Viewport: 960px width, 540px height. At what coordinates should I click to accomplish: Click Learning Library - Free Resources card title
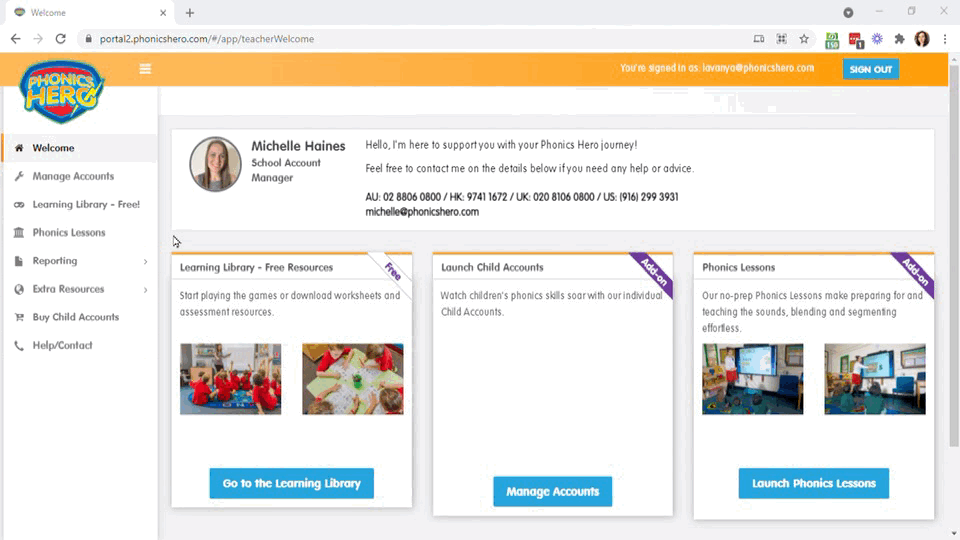click(x=257, y=268)
